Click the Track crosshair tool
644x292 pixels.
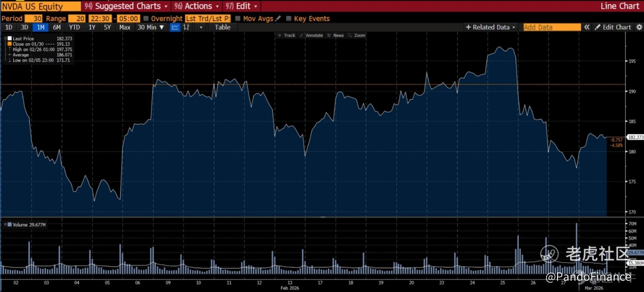click(x=287, y=35)
